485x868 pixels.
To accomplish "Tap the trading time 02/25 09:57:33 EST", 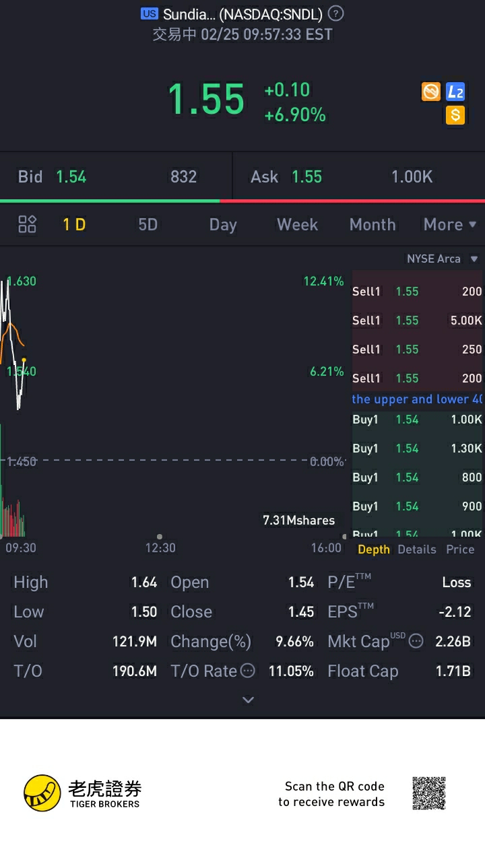I will (x=267, y=34).
